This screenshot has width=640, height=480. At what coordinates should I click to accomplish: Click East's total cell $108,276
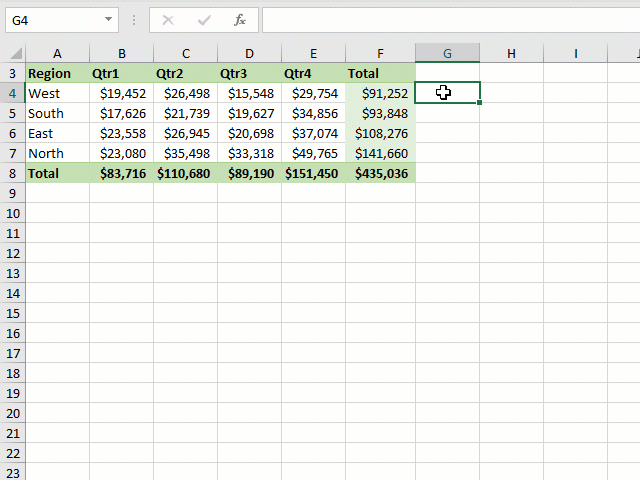pyautogui.click(x=380, y=133)
